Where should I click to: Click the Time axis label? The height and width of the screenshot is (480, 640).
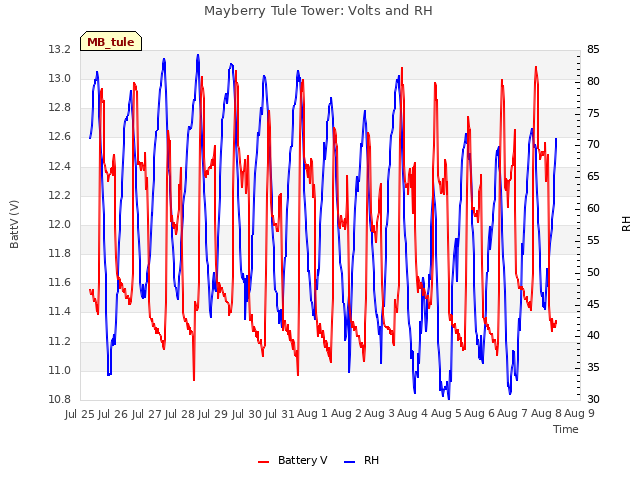(566, 429)
